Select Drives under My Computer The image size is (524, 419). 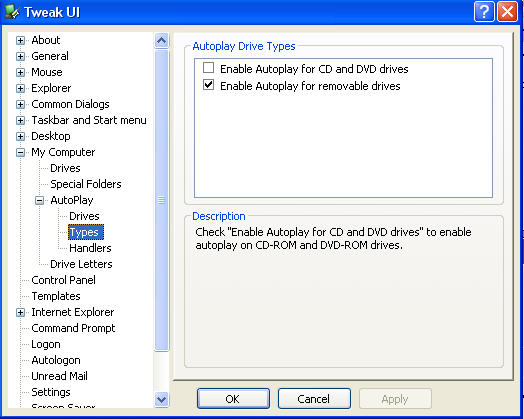pos(65,168)
